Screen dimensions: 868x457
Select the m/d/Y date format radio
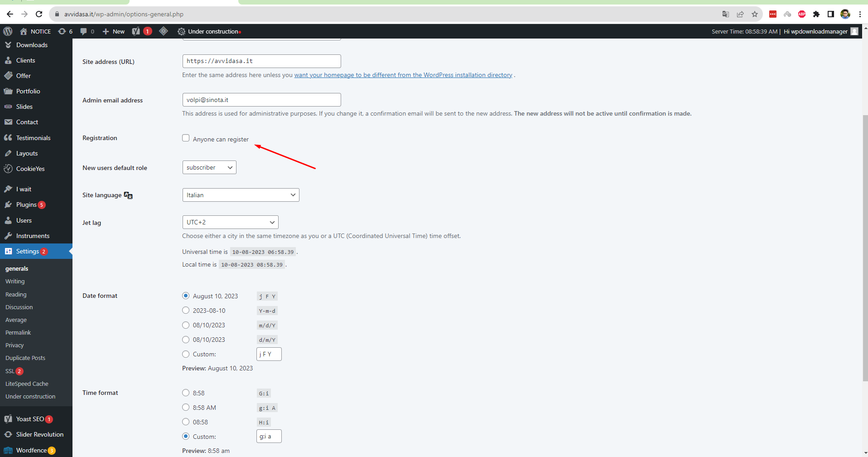click(186, 325)
